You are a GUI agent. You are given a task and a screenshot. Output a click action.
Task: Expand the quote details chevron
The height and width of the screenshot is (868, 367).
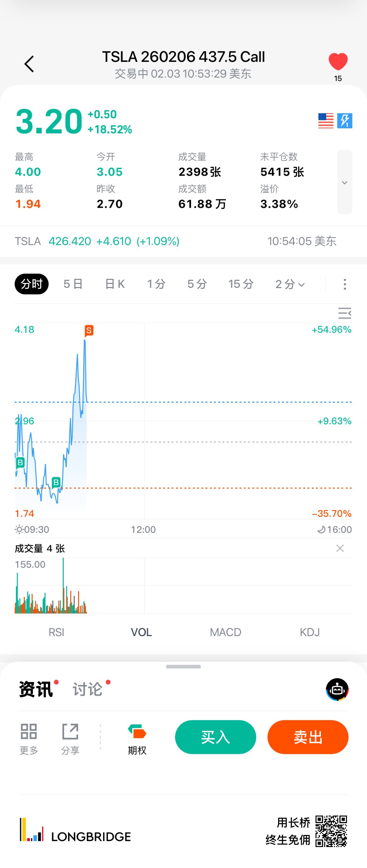coord(344,182)
